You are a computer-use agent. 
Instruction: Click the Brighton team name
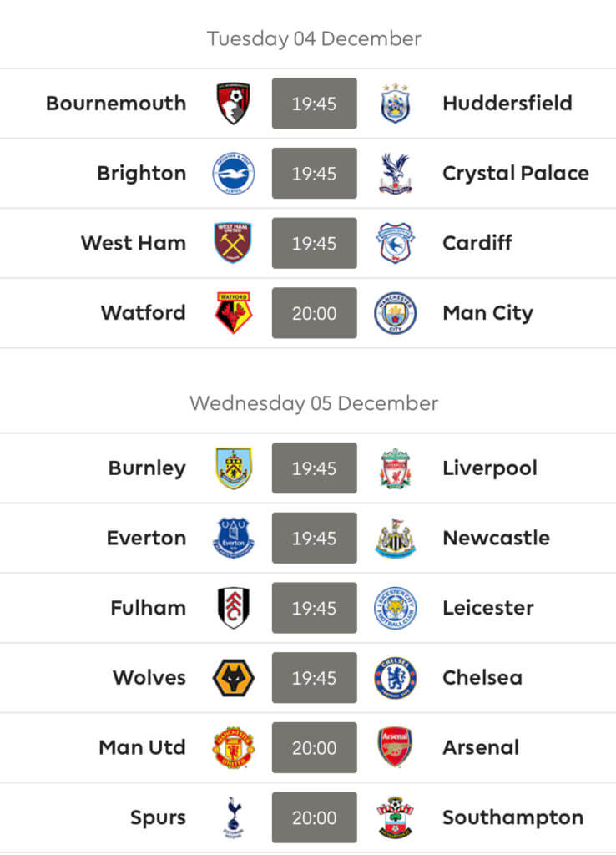click(x=142, y=174)
